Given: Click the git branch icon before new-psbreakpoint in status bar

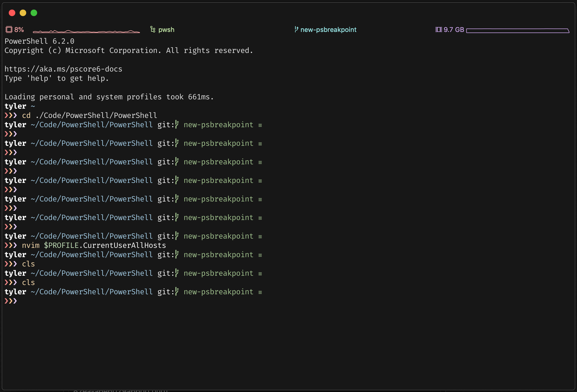Looking at the screenshot, I should (x=296, y=29).
